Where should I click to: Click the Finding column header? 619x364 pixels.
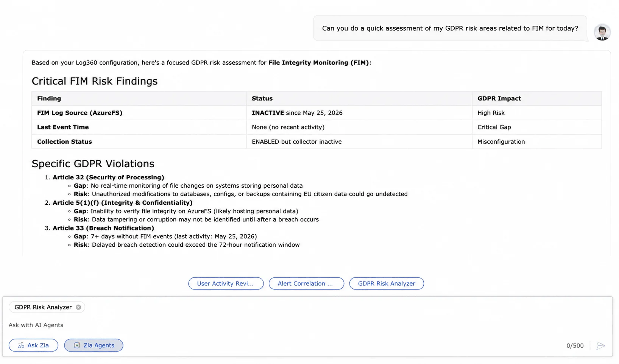pos(139,98)
